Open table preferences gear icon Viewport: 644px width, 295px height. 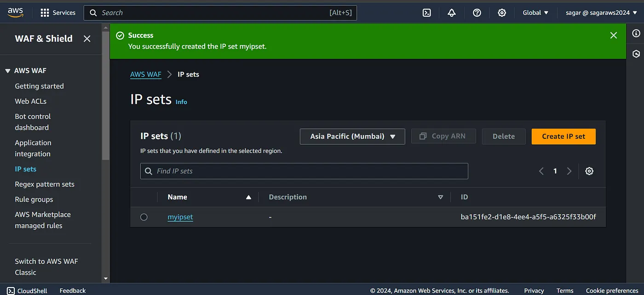pyautogui.click(x=589, y=171)
